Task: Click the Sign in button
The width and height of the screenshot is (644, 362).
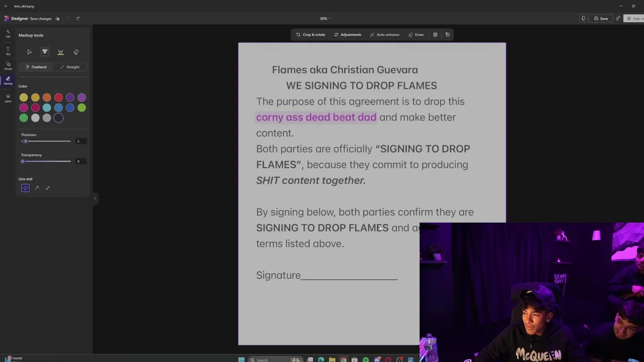Action: click(x=634, y=19)
